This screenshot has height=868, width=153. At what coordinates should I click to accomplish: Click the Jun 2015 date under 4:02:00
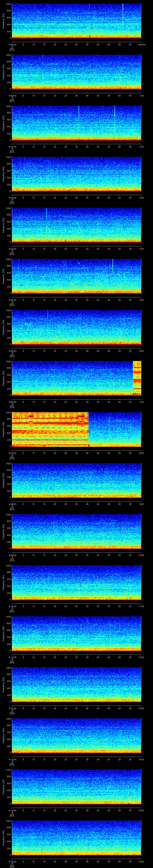[12, 201]
